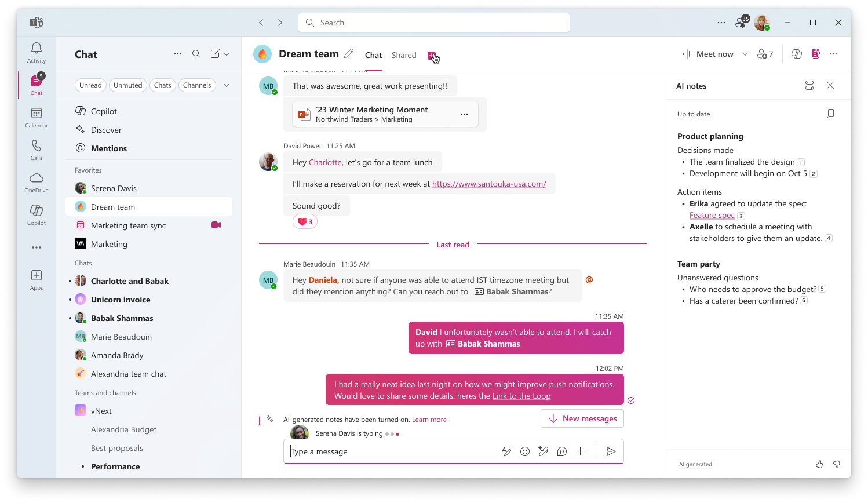Image resolution: width=868 pixels, height=503 pixels.
Task: Click the heart reaction with 3 count
Action: pyautogui.click(x=305, y=222)
